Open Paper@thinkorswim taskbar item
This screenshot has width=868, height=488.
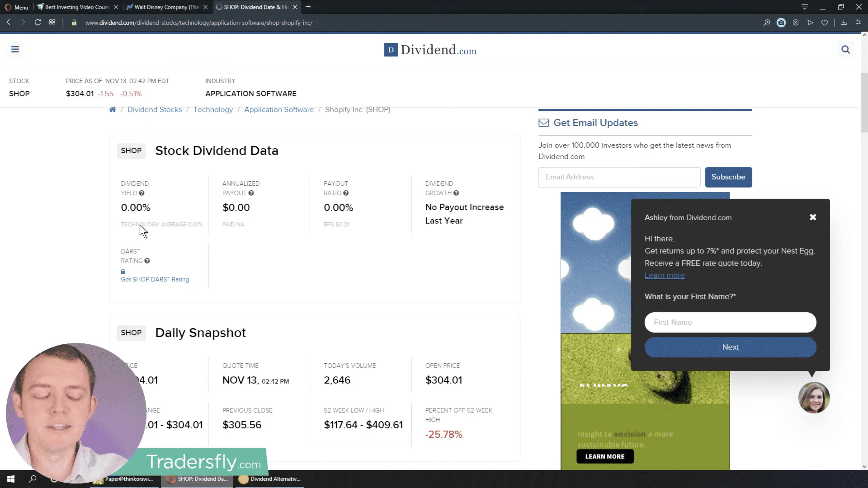(124, 479)
